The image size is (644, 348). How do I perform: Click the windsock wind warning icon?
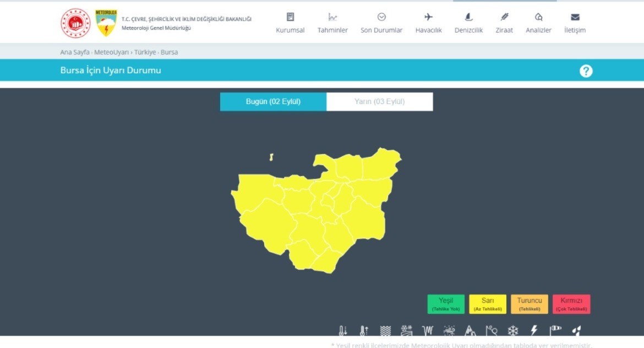pyautogui.click(x=555, y=330)
